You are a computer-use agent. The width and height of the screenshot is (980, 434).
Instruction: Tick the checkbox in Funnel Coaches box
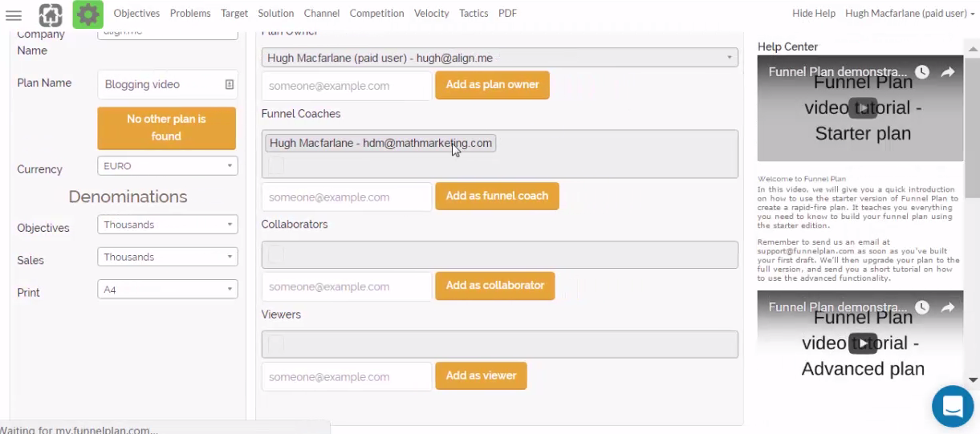click(275, 165)
